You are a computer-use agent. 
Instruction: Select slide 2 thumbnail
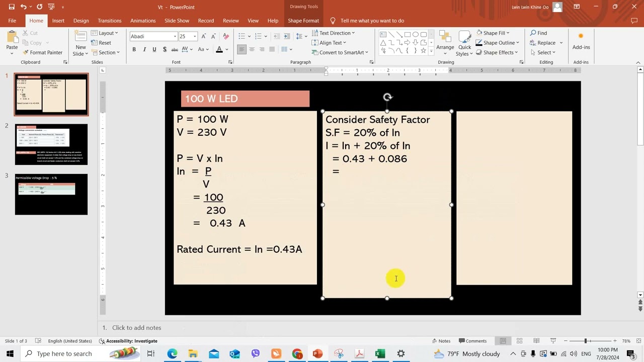pyautogui.click(x=51, y=144)
